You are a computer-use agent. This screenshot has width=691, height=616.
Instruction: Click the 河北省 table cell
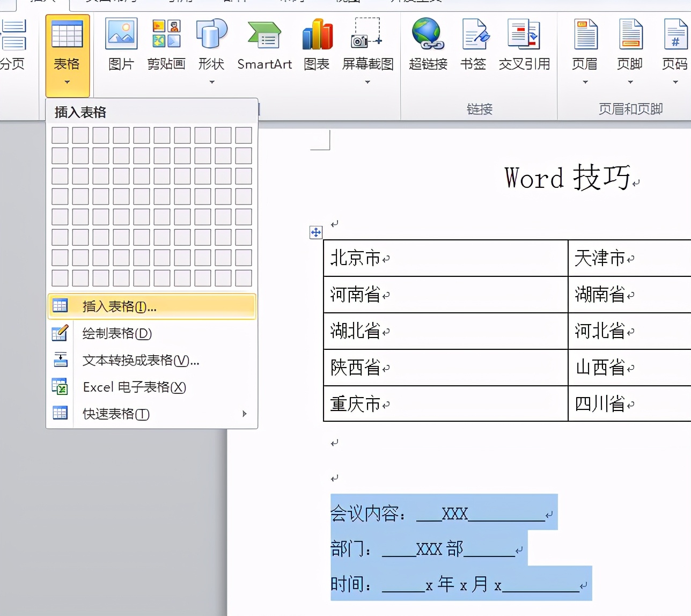coord(630,331)
